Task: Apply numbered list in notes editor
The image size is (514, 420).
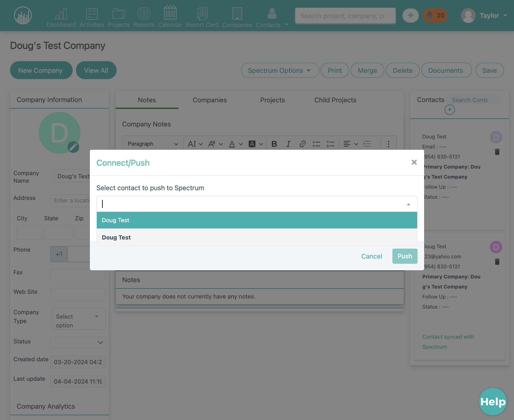Action: [331, 144]
